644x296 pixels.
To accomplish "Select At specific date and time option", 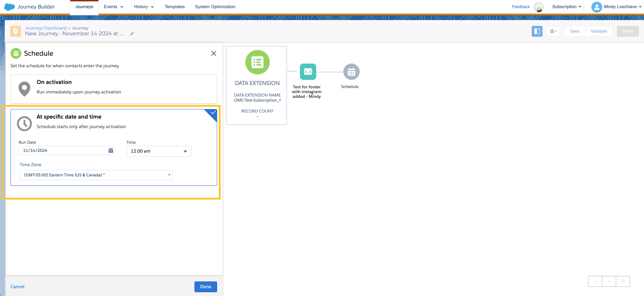I will (x=114, y=122).
